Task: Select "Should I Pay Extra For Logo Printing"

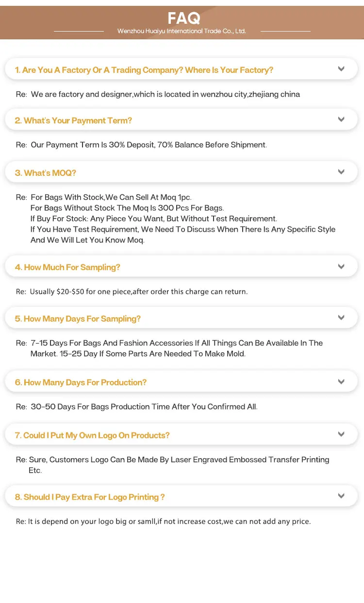Action: [90, 497]
